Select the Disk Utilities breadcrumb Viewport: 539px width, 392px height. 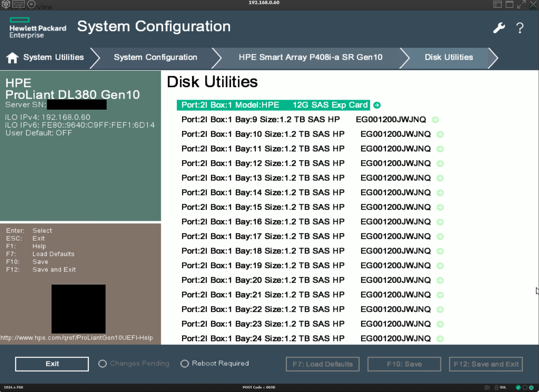pyautogui.click(x=449, y=57)
